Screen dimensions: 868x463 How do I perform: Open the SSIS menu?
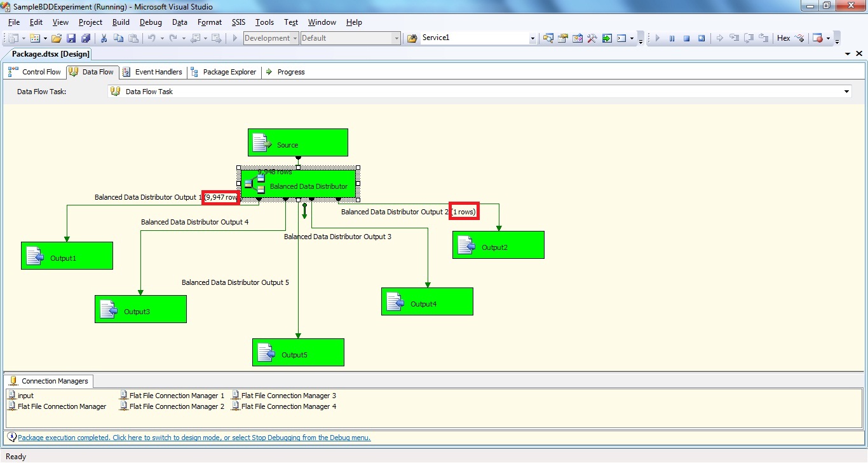click(x=238, y=22)
